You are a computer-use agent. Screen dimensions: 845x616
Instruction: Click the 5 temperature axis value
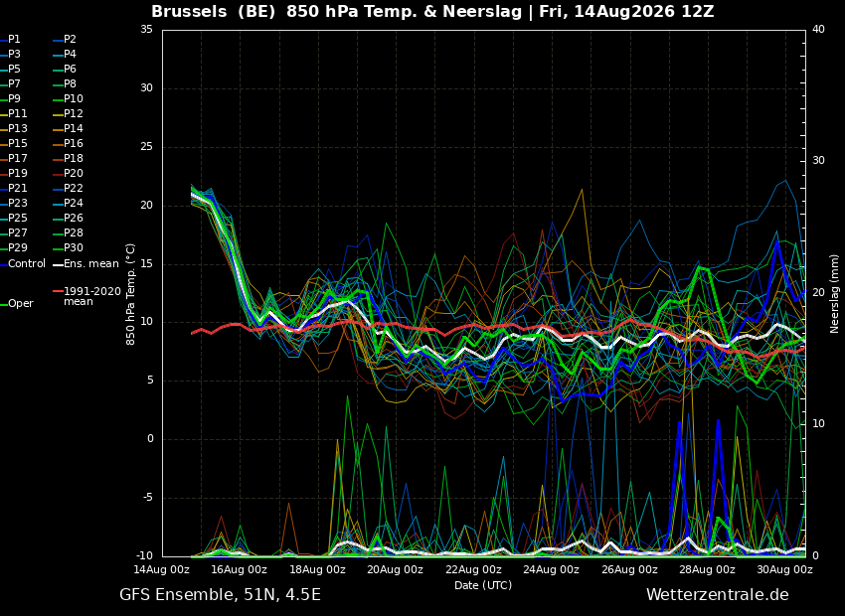point(150,381)
